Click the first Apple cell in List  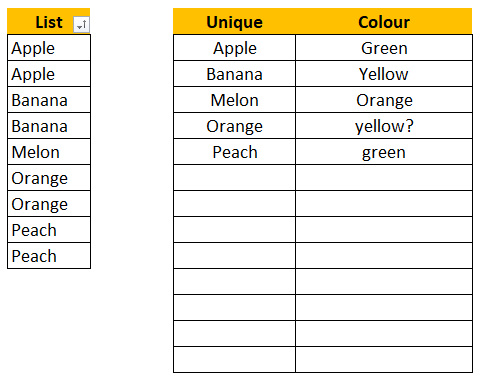click(x=49, y=48)
